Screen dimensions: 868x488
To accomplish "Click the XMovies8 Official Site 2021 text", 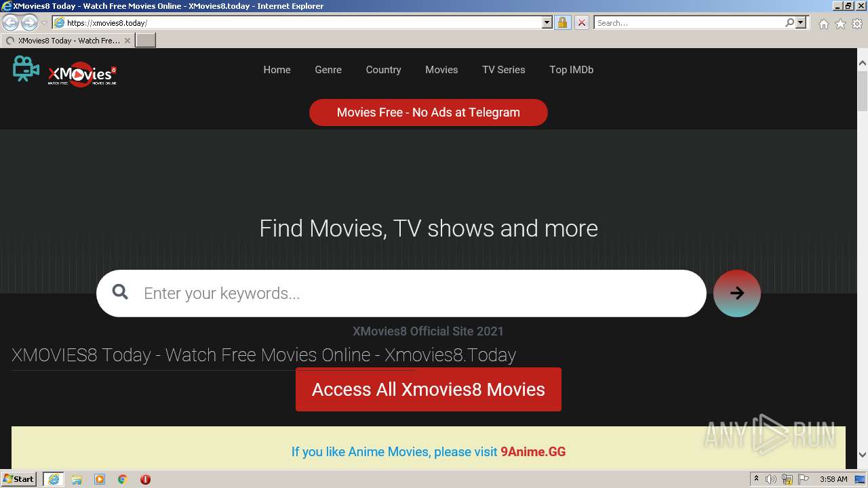I will click(x=429, y=331).
